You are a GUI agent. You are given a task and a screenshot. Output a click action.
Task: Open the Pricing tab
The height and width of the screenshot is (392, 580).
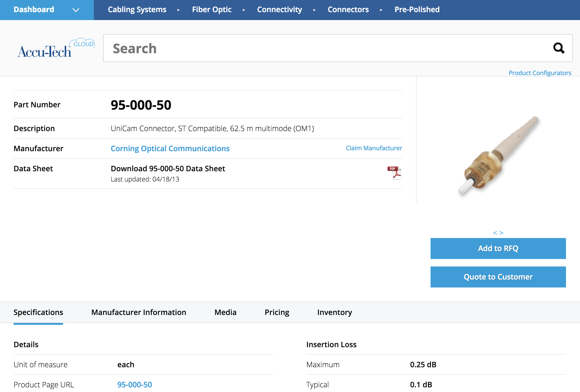pos(276,312)
